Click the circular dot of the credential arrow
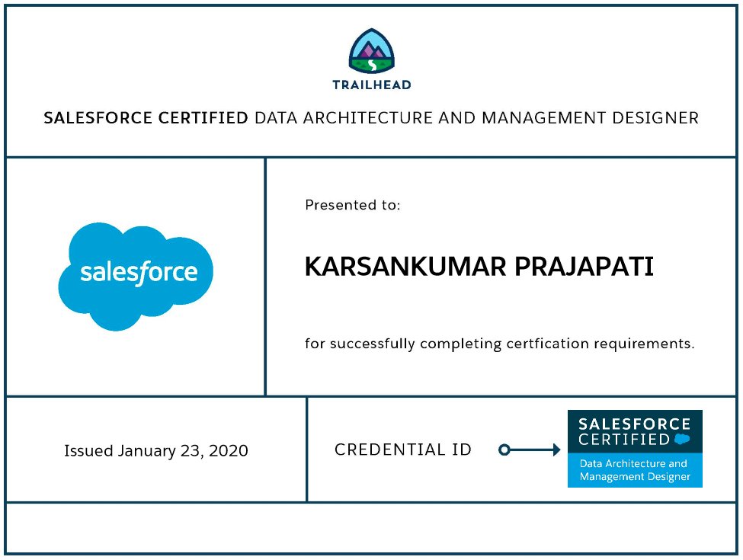 coord(504,450)
